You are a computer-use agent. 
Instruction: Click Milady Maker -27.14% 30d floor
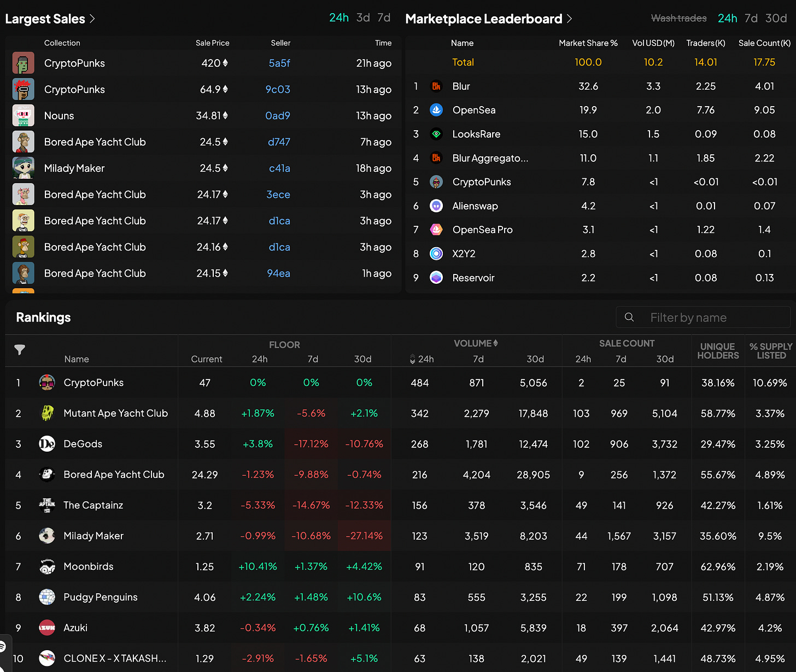tap(364, 536)
